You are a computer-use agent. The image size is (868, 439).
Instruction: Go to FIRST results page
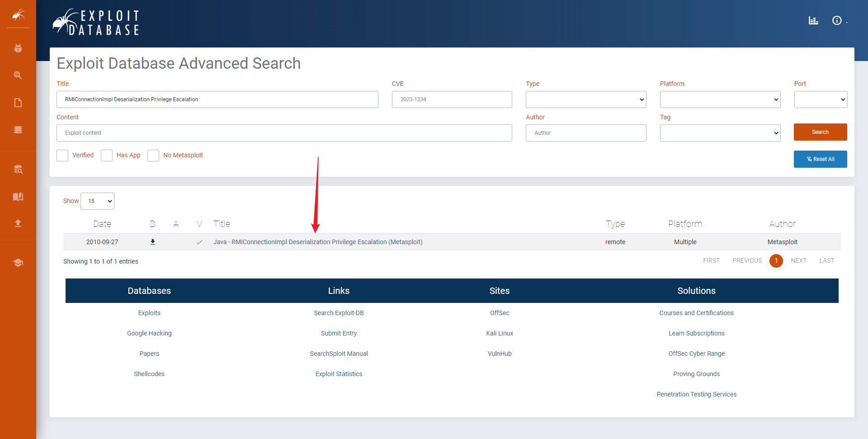(711, 260)
